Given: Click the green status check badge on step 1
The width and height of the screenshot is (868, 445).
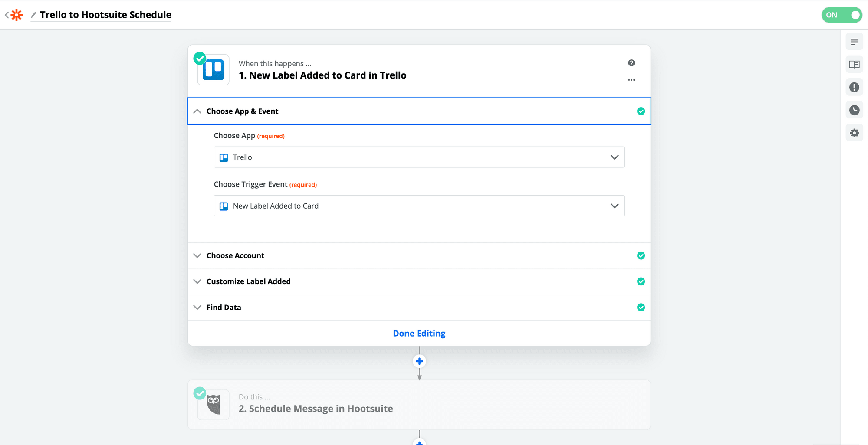Looking at the screenshot, I should point(200,58).
